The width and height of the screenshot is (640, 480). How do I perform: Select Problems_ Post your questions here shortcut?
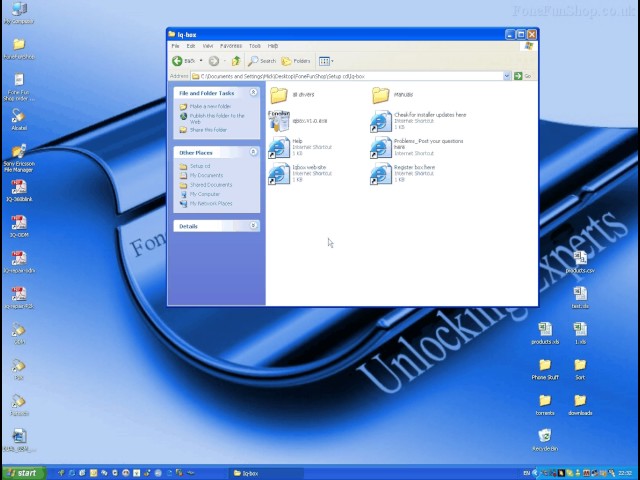[x=417, y=147]
